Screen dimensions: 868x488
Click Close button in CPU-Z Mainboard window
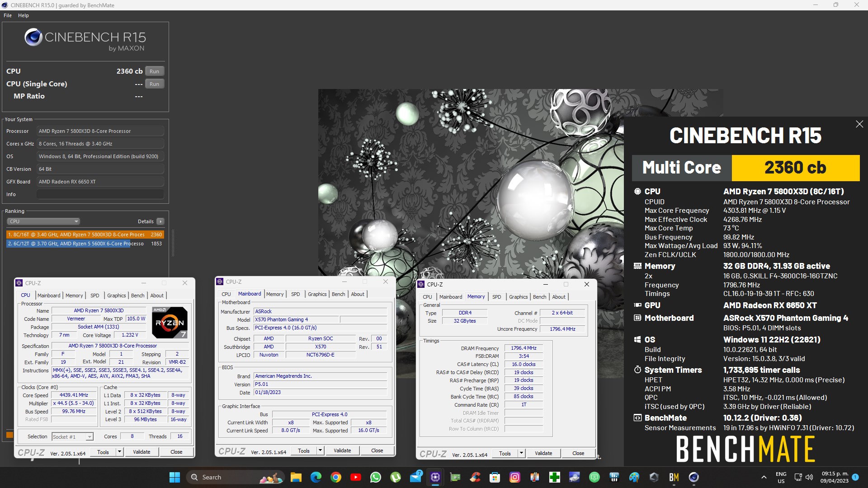coord(377,450)
